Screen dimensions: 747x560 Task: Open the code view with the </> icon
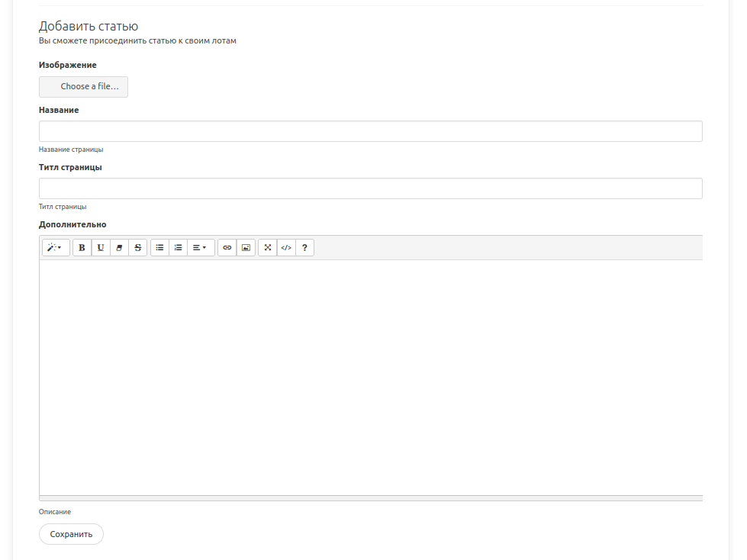[x=286, y=248]
